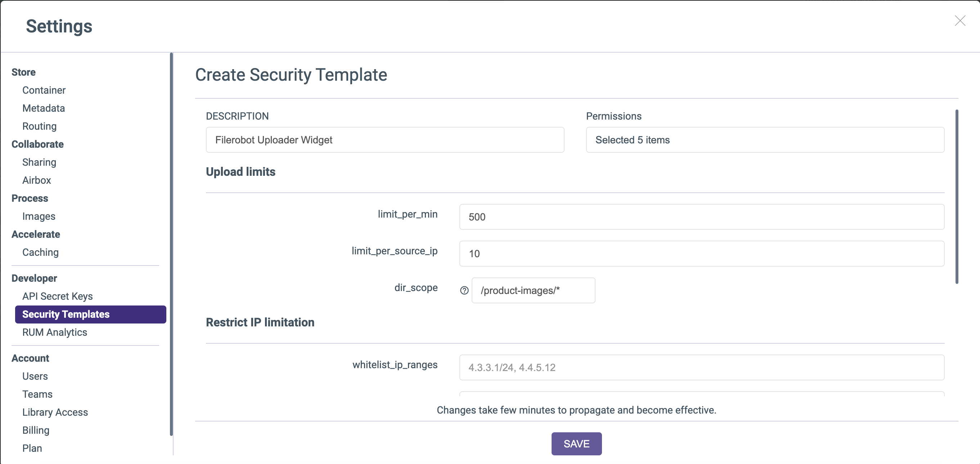The width and height of the screenshot is (980, 464).
Task: Open Sharing under Collaborate
Action: point(39,162)
